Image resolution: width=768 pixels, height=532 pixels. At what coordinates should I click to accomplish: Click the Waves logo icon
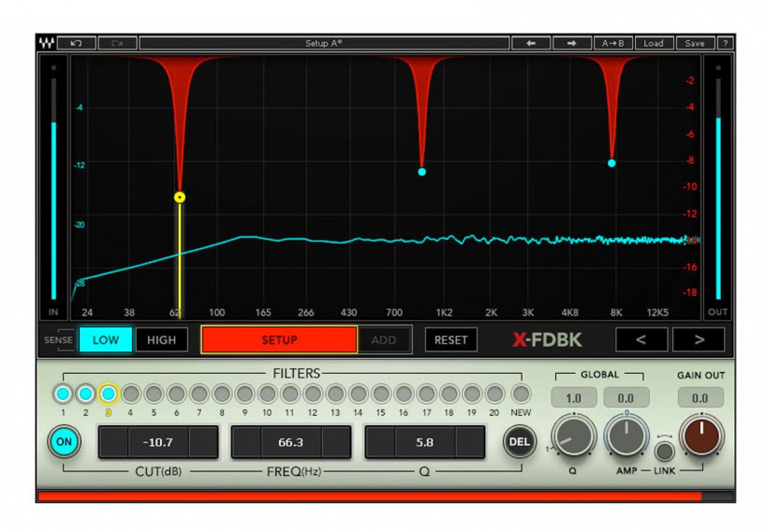point(46,44)
